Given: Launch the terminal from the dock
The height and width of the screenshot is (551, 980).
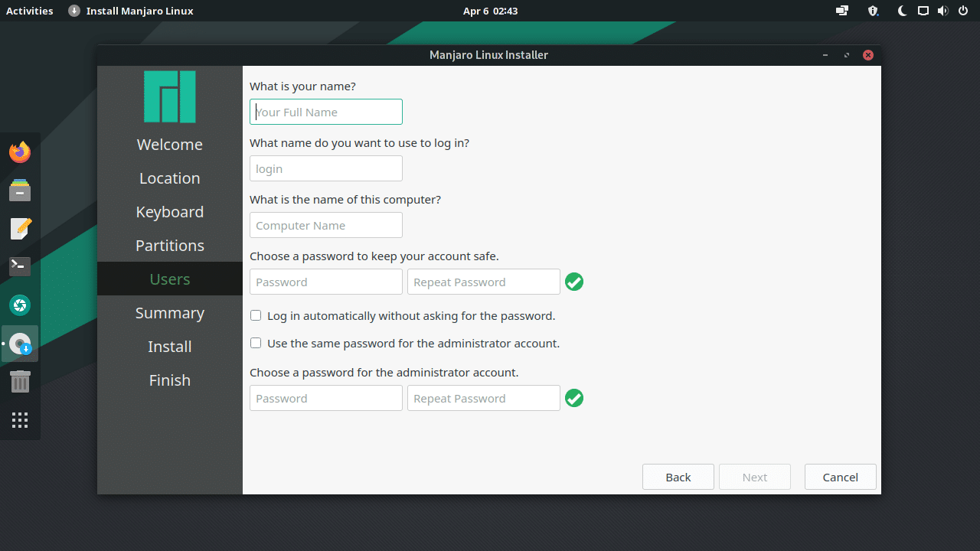Looking at the screenshot, I should 20,266.
